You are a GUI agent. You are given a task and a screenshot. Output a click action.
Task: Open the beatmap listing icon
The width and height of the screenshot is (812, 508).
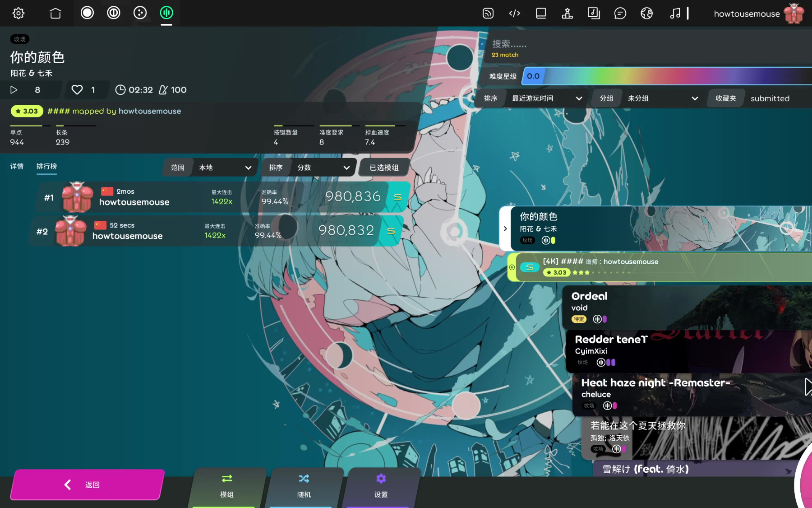(541, 13)
